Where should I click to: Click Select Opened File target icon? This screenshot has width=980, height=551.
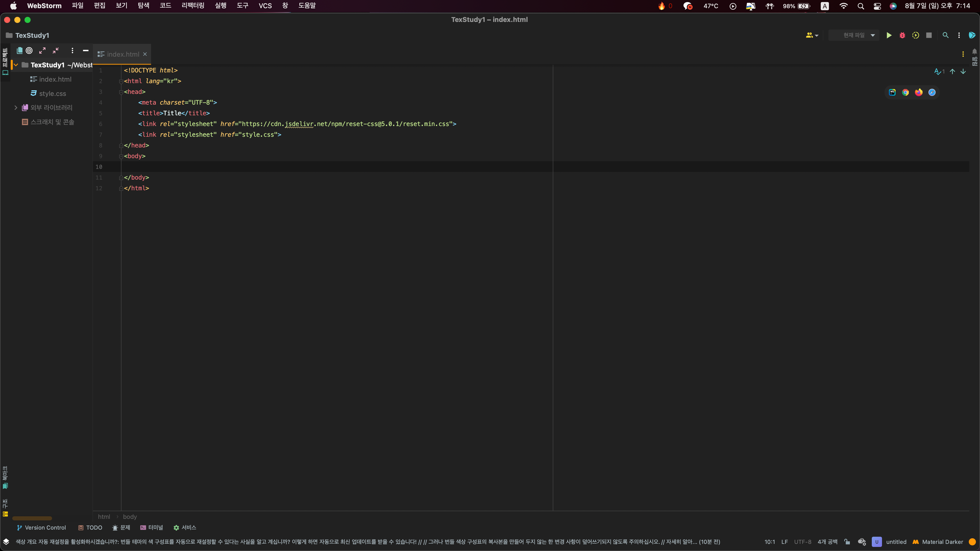[x=29, y=50]
